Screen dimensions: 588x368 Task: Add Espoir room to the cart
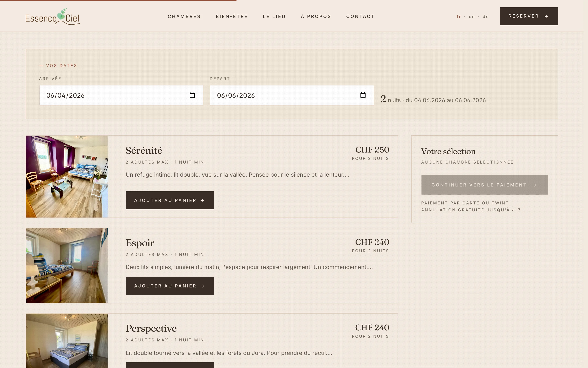click(170, 286)
